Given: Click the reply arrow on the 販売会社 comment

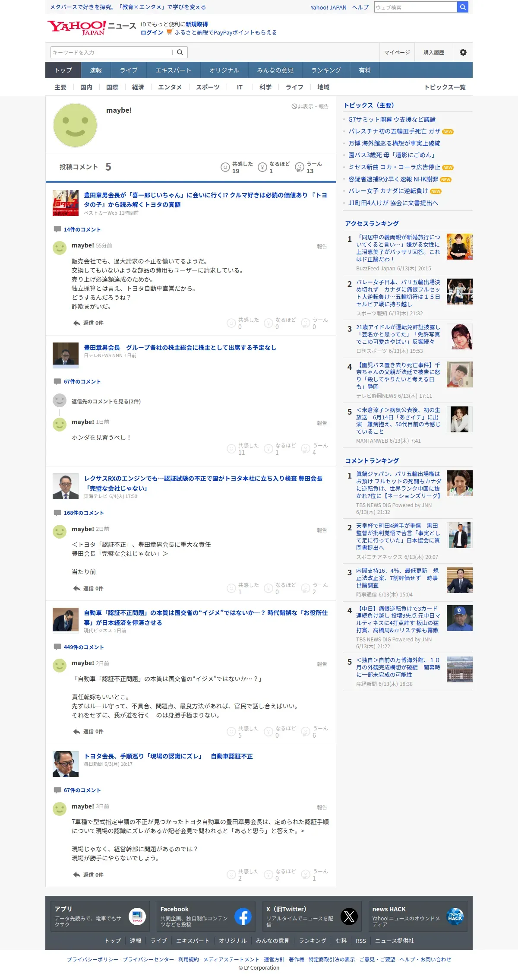Looking at the screenshot, I should 77,323.
